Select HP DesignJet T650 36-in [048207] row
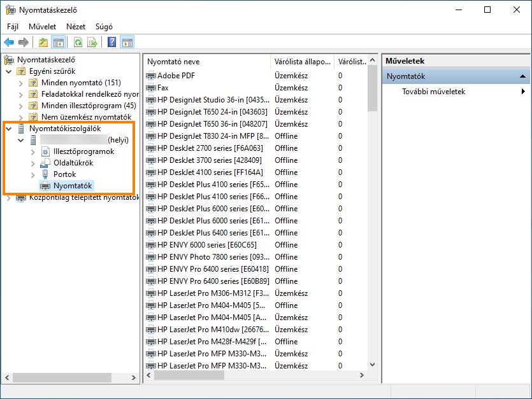 [x=256, y=124]
